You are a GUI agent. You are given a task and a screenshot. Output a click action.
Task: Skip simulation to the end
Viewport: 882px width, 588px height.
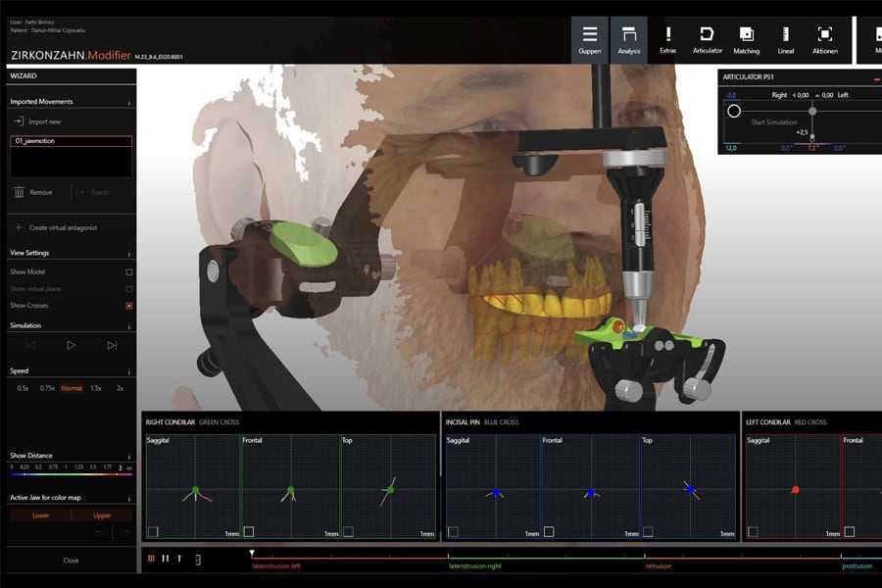click(x=112, y=345)
